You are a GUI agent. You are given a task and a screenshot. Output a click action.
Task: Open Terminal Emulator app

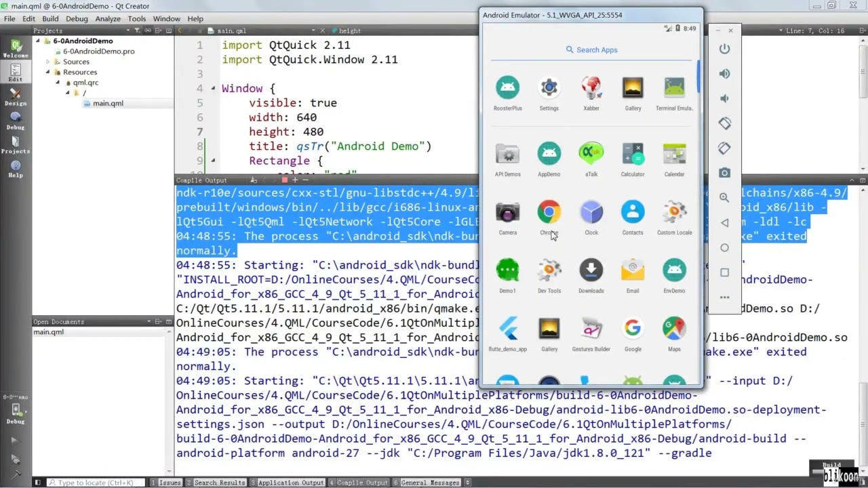coord(674,94)
